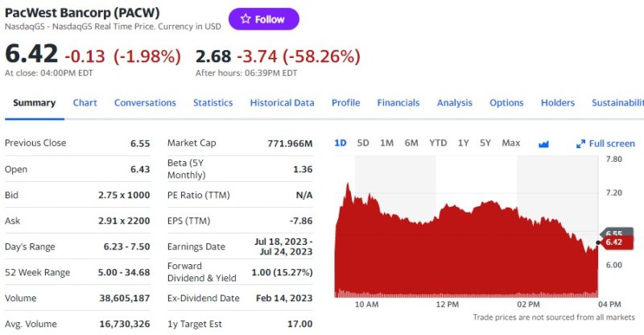The image size is (644, 335).
Task: View the Profile tab
Action: [x=345, y=103]
